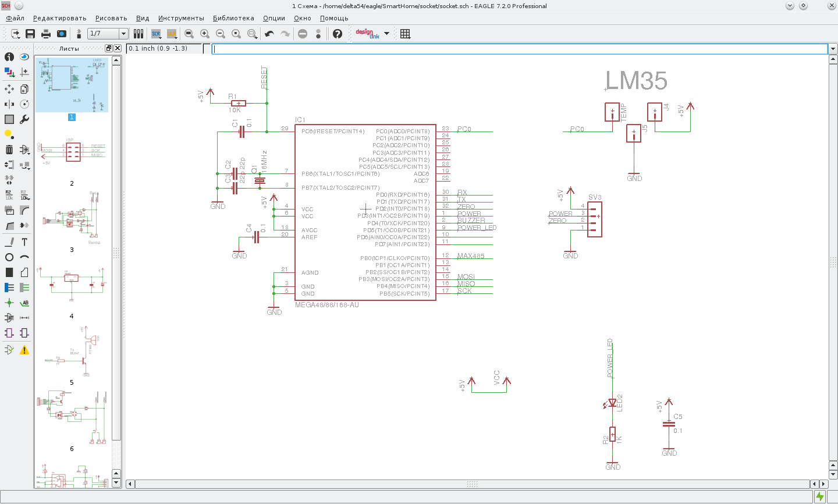Click the Zoom to fit icon
This screenshot has width=838, height=504.
click(x=189, y=34)
